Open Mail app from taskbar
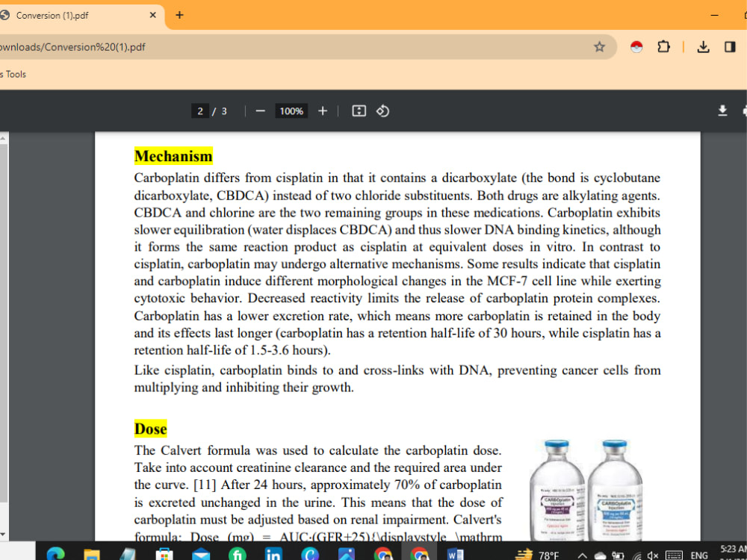This screenshot has width=747, height=560. point(200,554)
